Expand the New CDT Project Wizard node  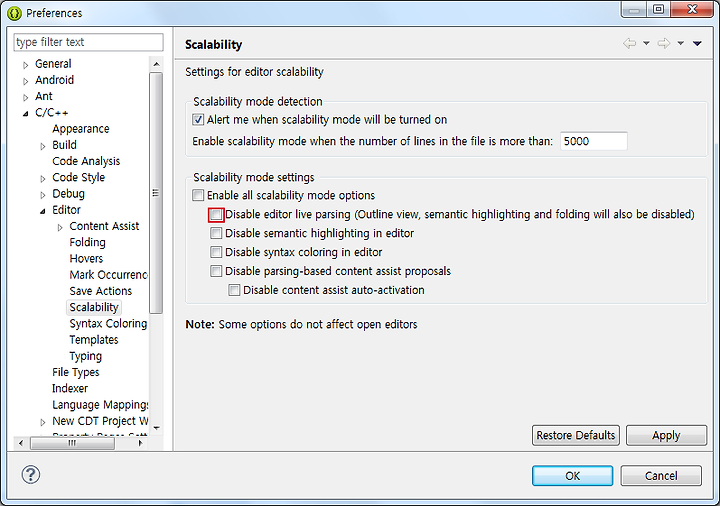(43, 422)
